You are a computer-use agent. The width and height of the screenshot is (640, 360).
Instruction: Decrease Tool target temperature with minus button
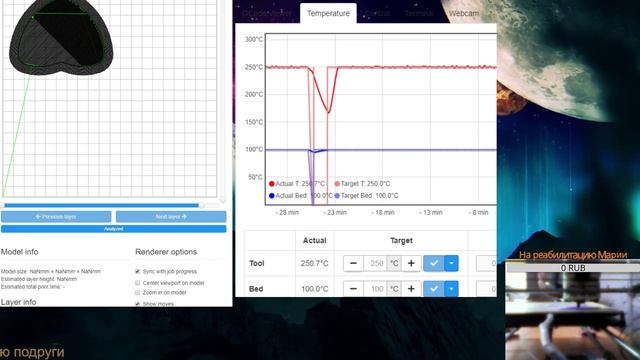pos(353,263)
